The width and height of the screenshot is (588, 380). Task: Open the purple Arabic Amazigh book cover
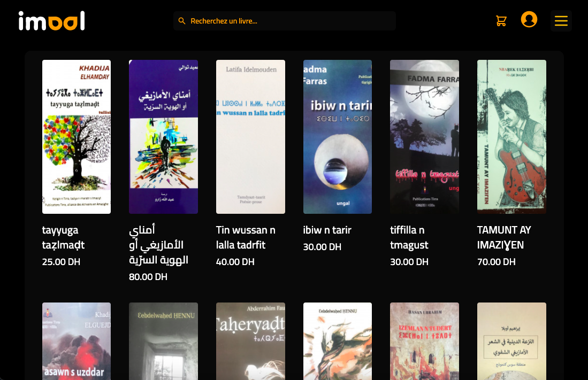point(164,137)
